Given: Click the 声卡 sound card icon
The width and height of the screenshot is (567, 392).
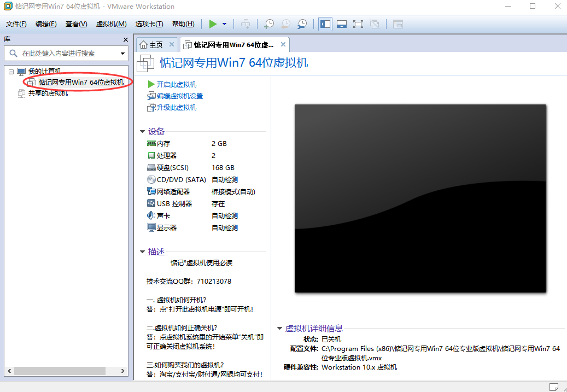Looking at the screenshot, I should (x=151, y=216).
